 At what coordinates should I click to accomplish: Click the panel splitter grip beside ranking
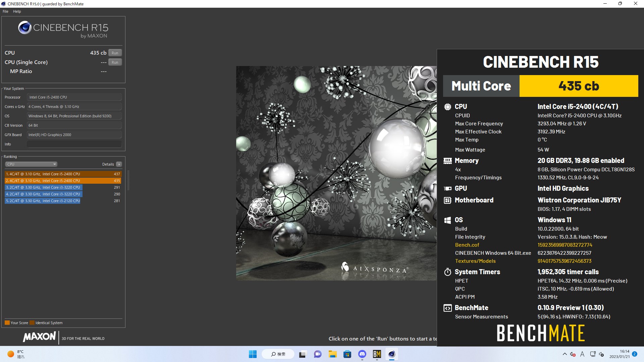coord(128,180)
